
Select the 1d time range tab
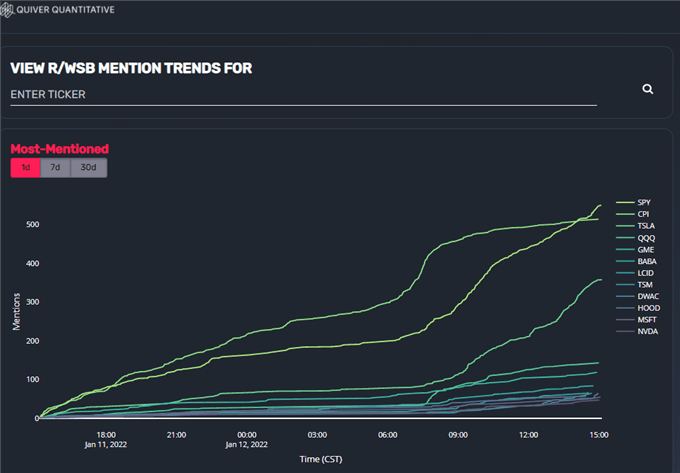coord(26,167)
